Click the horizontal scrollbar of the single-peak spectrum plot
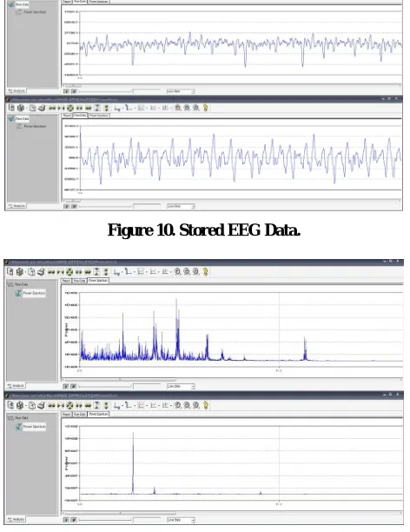This screenshot has height=532, width=410. click(x=232, y=514)
